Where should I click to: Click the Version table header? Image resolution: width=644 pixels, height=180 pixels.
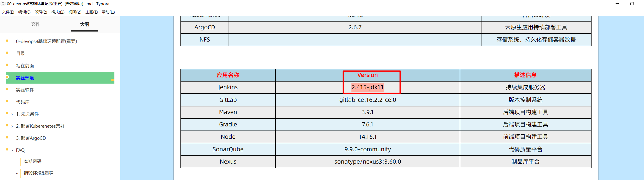(x=368, y=75)
